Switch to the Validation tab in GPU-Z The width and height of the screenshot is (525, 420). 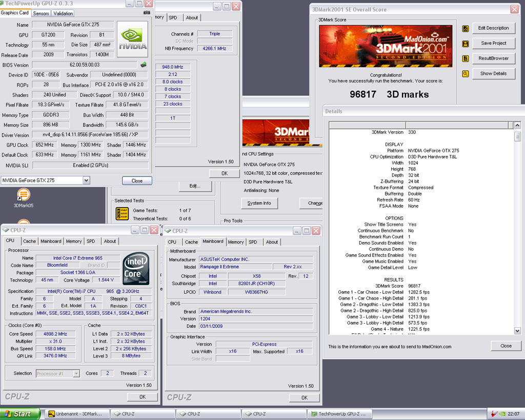coord(63,13)
